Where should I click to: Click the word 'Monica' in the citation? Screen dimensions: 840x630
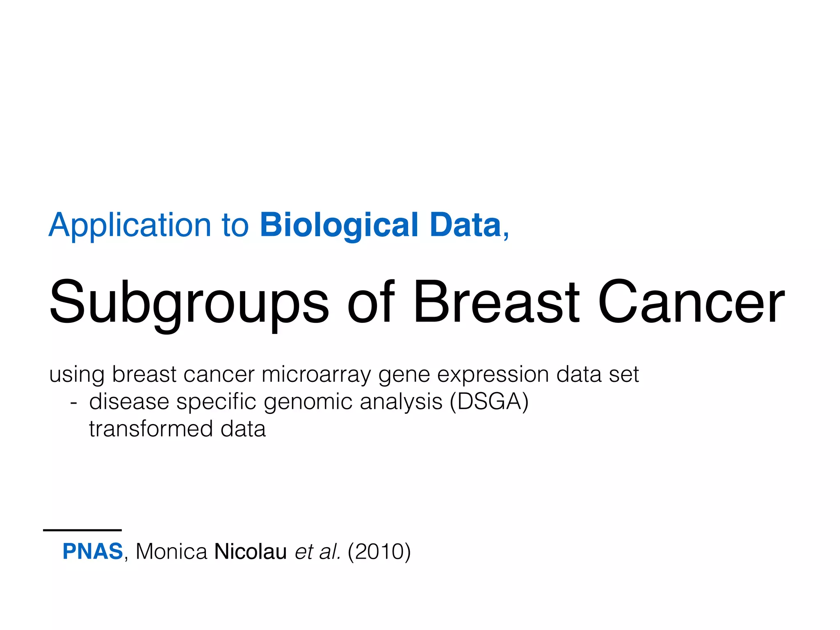171,551
